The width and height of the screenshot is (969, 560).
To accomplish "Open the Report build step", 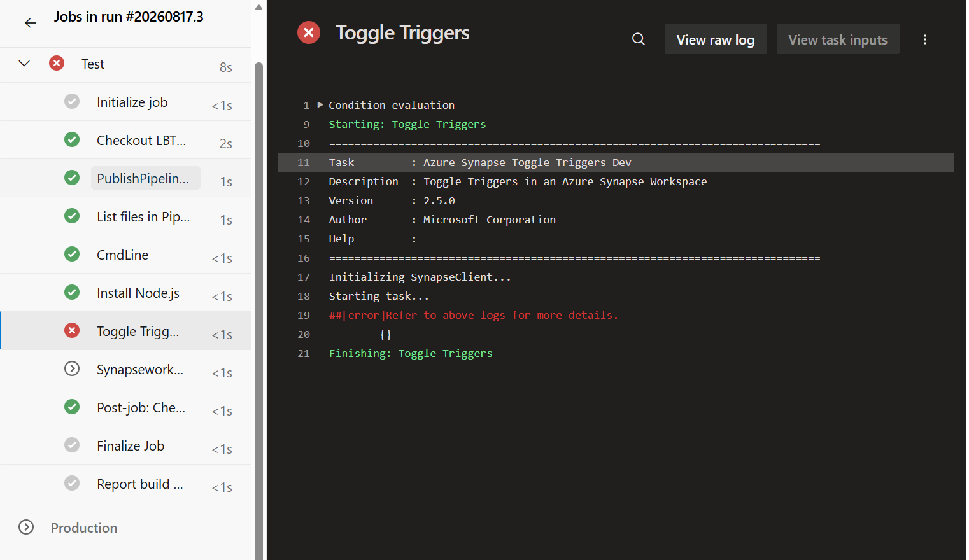I will (126, 484).
